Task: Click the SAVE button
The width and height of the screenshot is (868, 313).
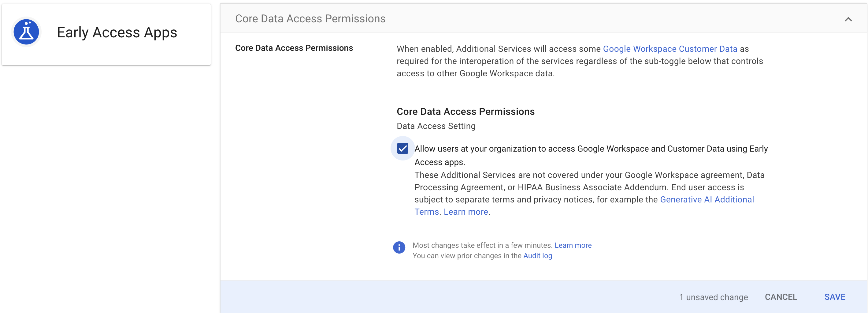Action: [835, 297]
